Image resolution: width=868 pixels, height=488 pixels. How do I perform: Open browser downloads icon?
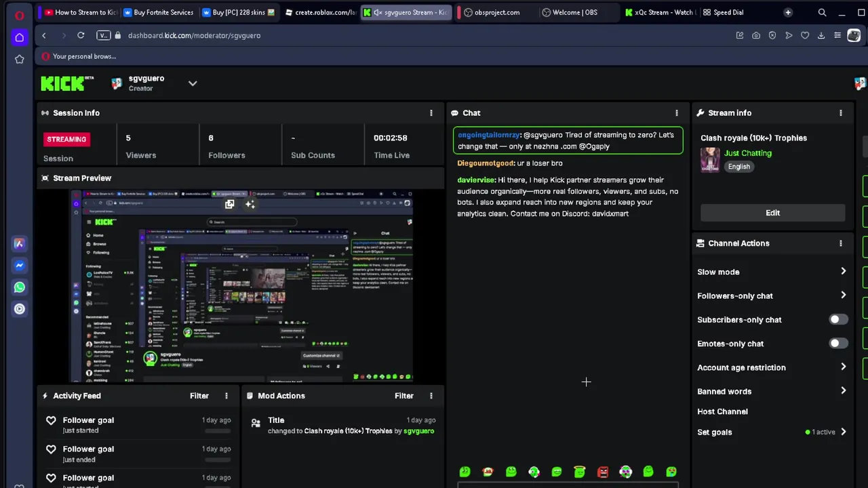pos(821,35)
